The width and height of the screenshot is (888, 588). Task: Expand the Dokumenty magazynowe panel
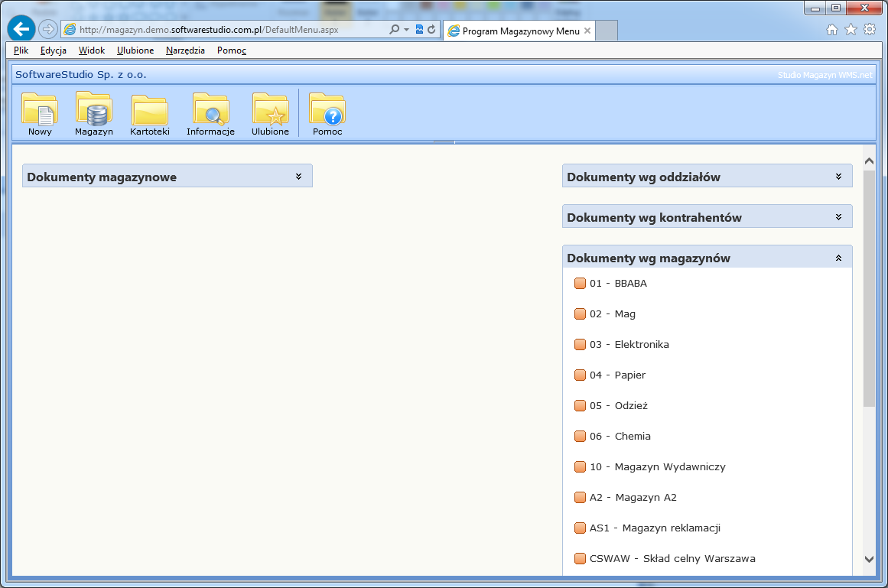pyautogui.click(x=299, y=177)
